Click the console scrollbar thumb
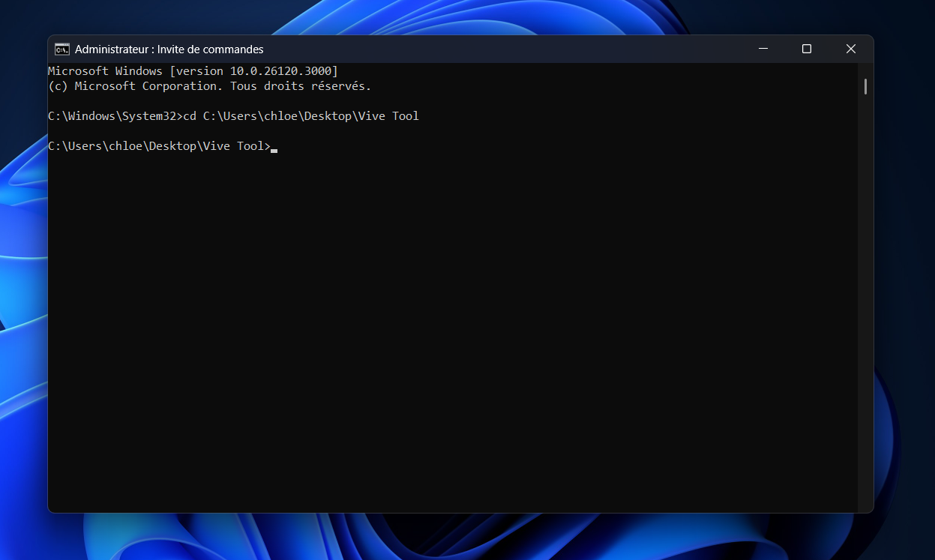 pos(865,86)
